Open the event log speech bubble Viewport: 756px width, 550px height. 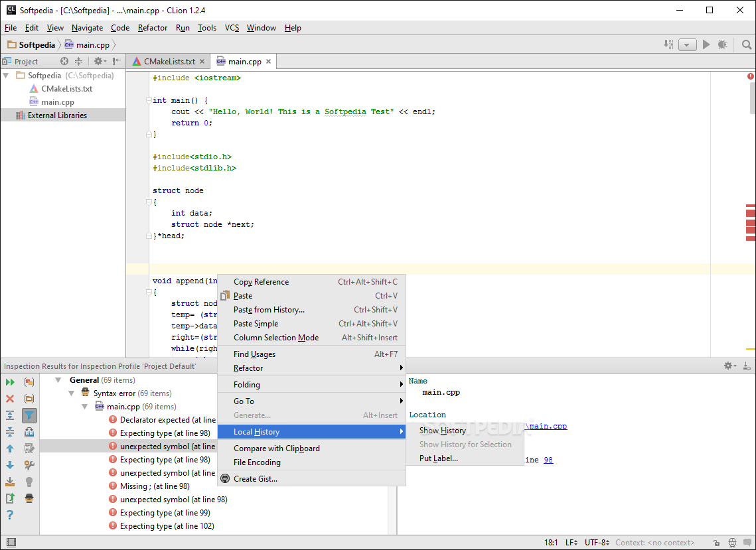click(747, 543)
